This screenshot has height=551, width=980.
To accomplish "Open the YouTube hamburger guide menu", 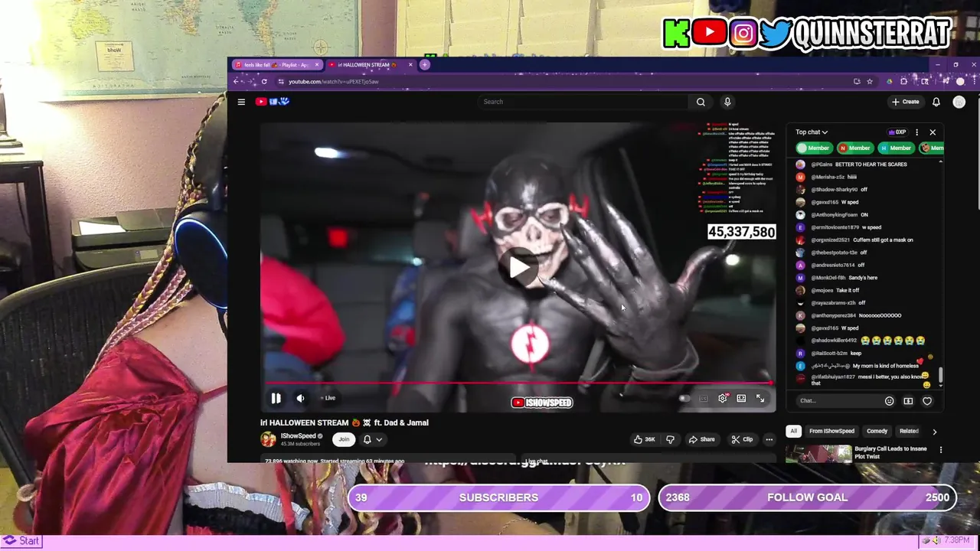I will tap(241, 102).
